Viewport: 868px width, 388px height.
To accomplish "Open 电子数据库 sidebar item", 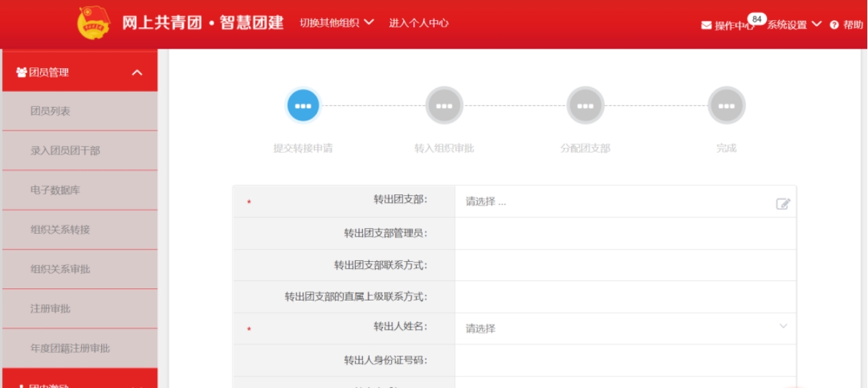I will pos(55,190).
